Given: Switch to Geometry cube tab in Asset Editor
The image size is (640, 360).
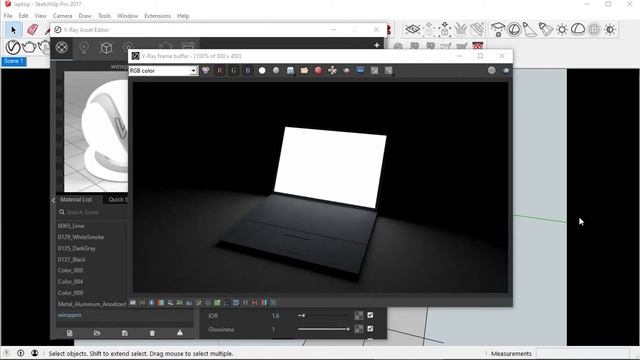Looking at the screenshot, I should tap(106, 48).
